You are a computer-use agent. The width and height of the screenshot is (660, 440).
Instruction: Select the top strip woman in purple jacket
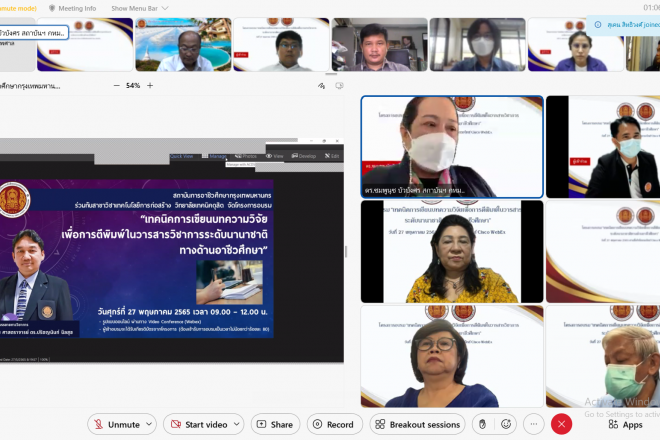click(x=575, y=45)
